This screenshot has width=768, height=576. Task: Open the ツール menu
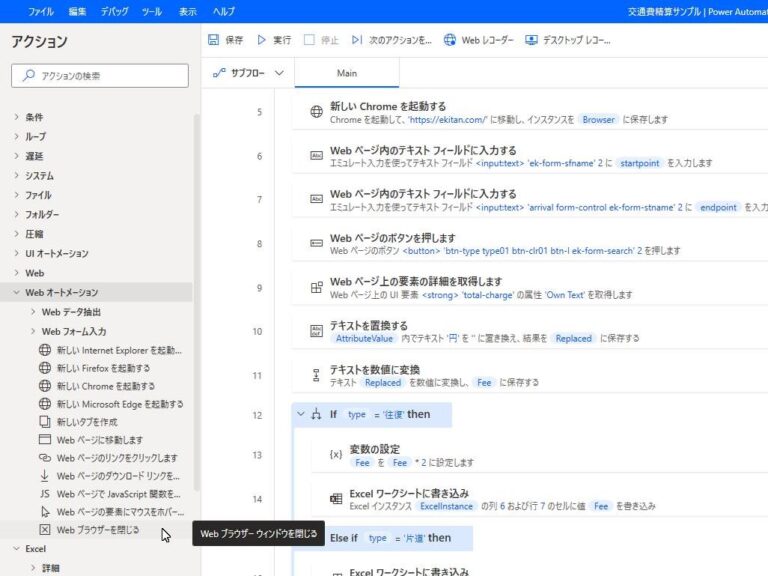(152, 11)
